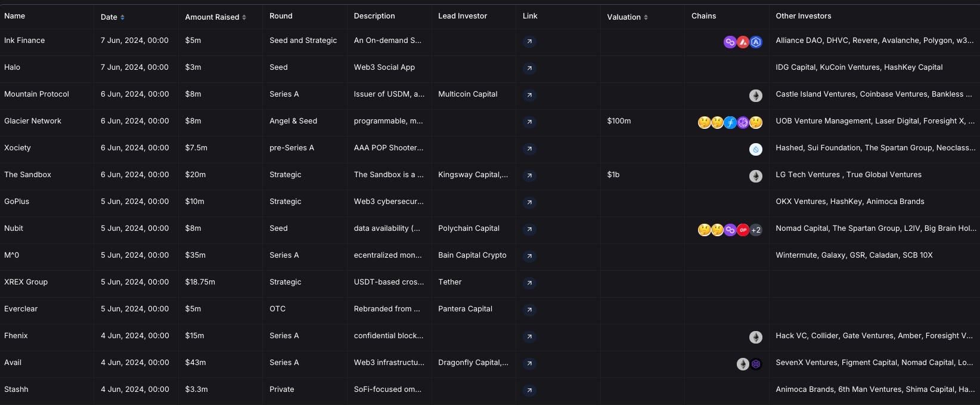The width and height of the screenshot is (980, 405).
Task: Click Ethereum chain icon in Fhenix row
Action: coord(756,337)
